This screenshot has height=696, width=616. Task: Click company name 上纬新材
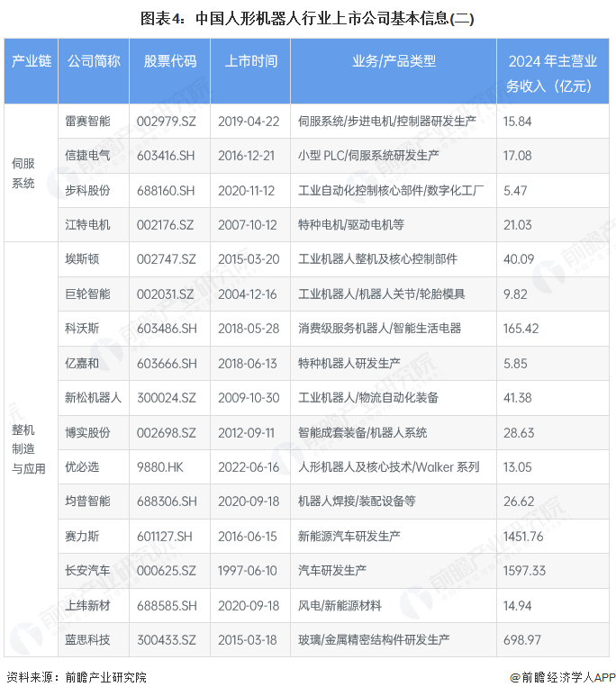(87, 605)
